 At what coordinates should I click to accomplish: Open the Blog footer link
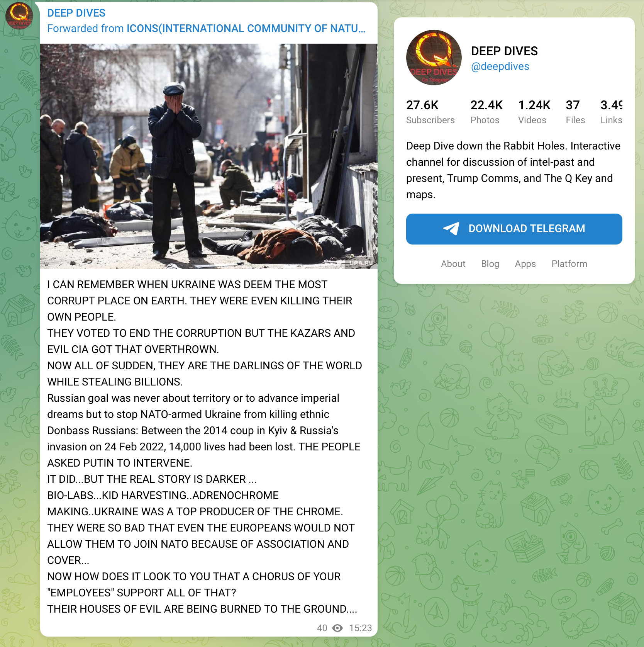[490, 264]
